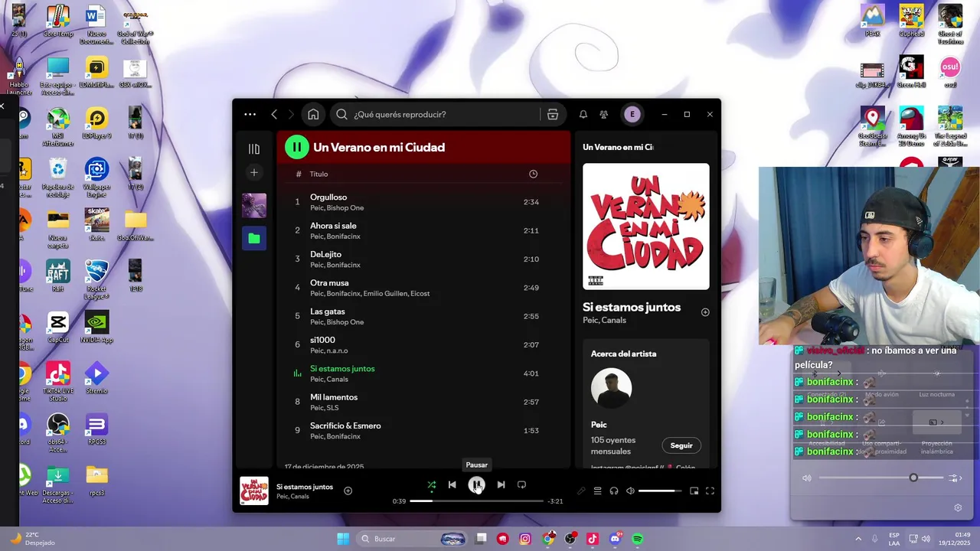Open the Spotify three-dots main menu
980x551 pixels.
click(x=250, y=114)
